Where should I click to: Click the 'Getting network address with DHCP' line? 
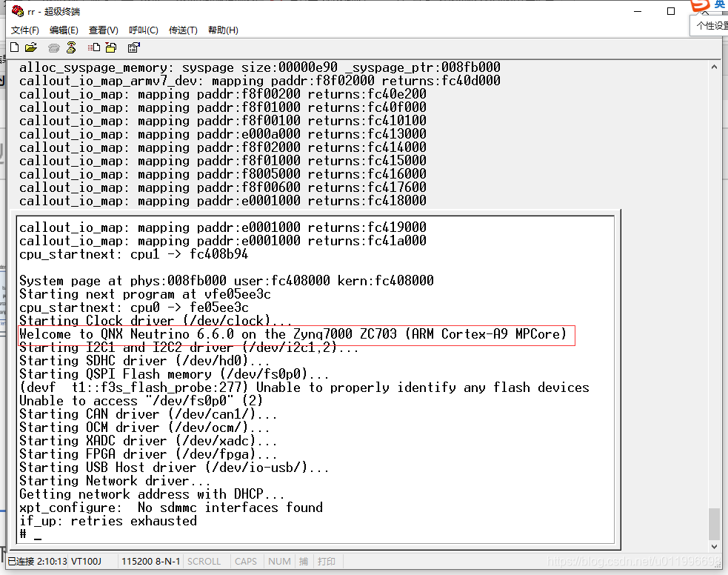152,493
